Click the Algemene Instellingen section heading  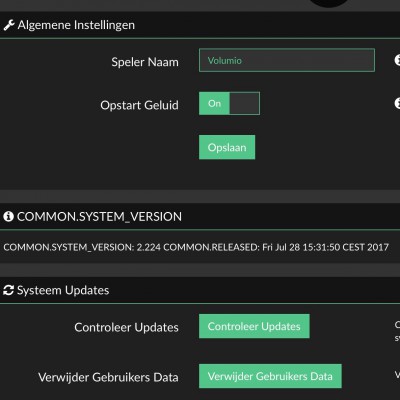point(76,25)
